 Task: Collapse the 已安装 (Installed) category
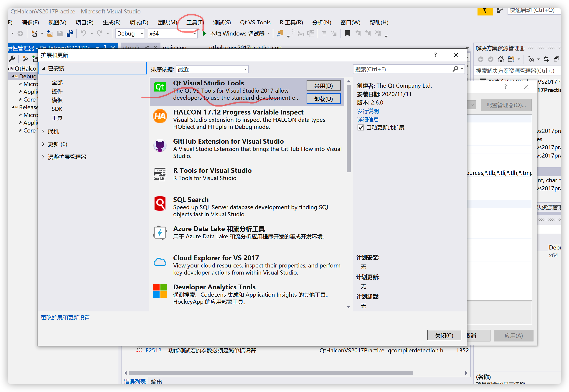pyautogui.click(x=43, y=69)
